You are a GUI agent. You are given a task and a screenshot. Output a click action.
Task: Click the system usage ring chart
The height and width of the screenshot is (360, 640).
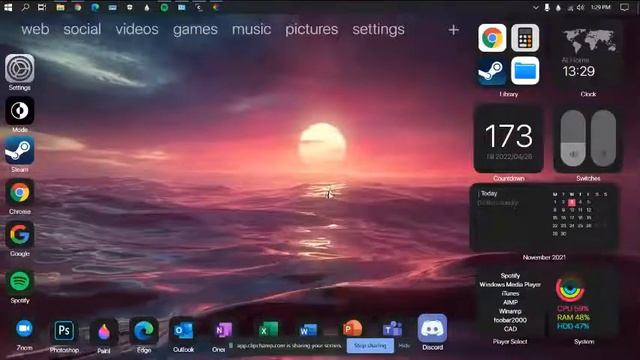(570, 289)
